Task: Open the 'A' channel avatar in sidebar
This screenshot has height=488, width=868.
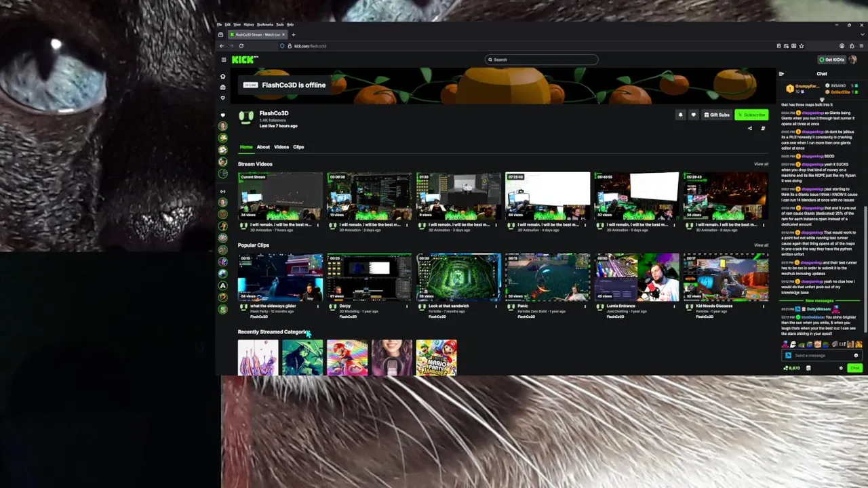Action: point(222,286)
